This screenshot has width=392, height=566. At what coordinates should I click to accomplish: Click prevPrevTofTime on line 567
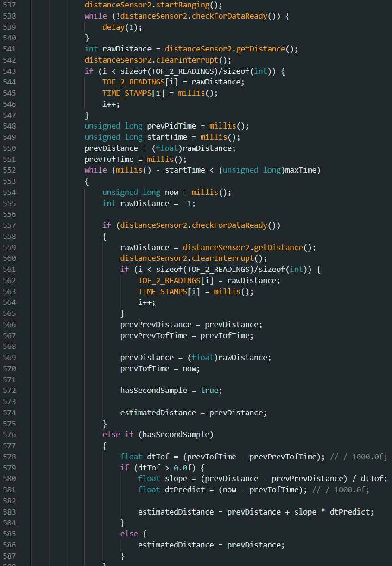[153, 335]
